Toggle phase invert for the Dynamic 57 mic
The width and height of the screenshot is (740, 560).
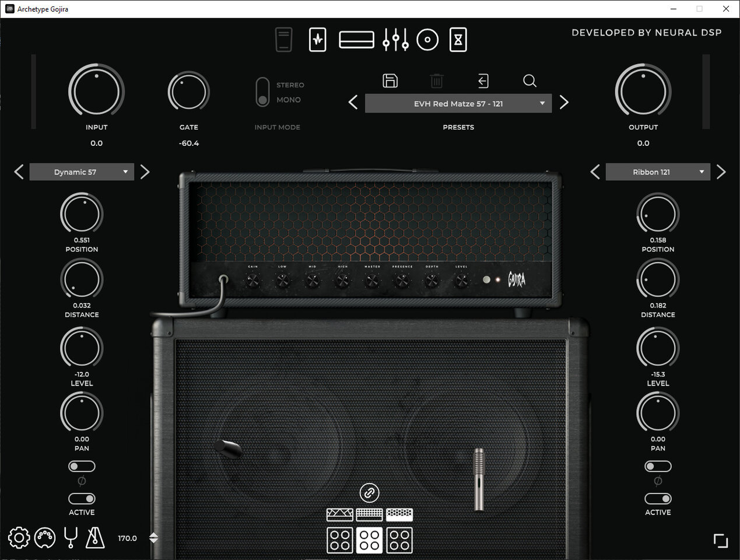click(82, 466)
